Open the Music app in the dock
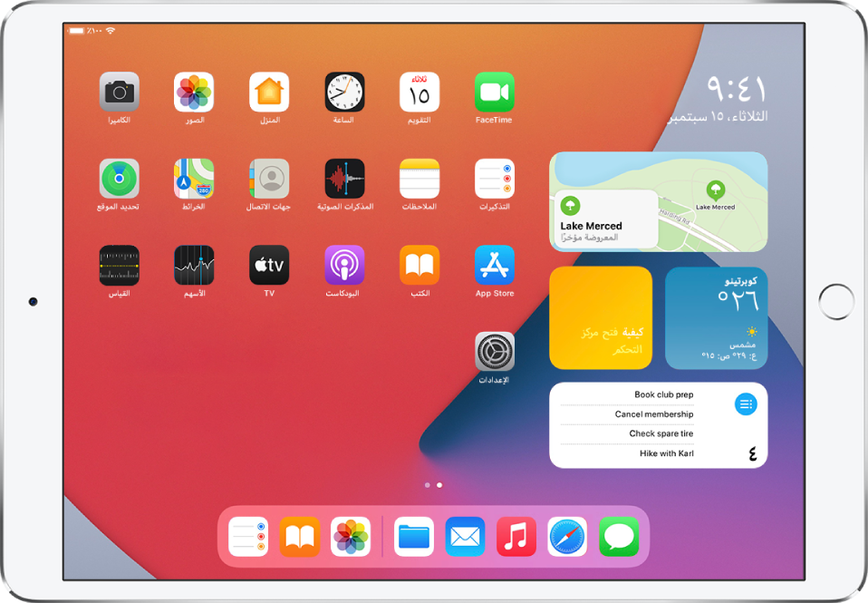The width and height of the screenshot is (868, 603). click(516, 537)
